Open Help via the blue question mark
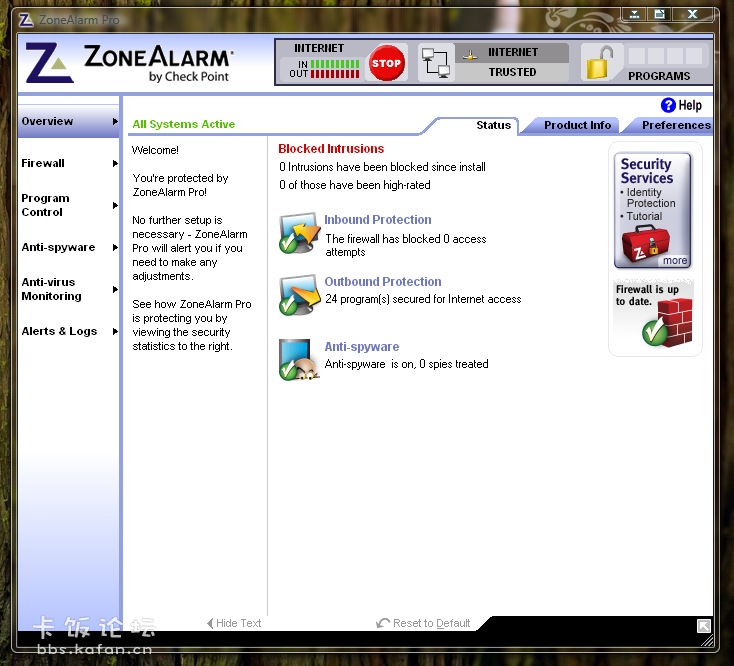The width and height of the screenshot is (734, 666). point(668,105)
